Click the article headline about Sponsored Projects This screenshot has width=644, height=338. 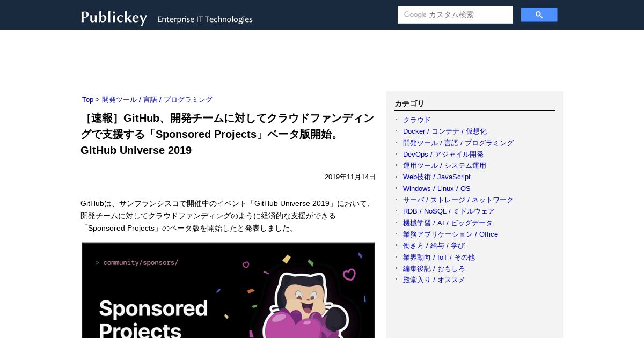[x=228, y=134]
